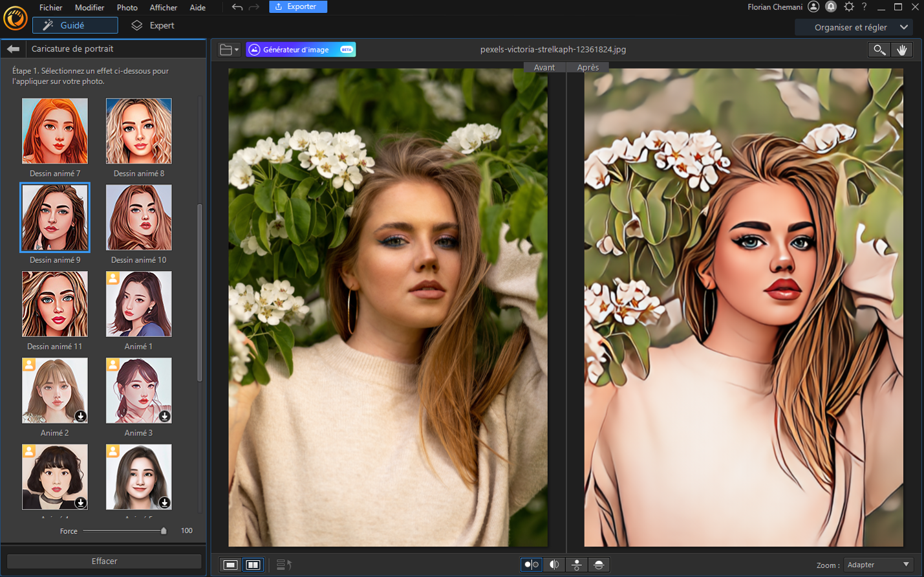Switch to single image view mode

(x=230, y=565)
